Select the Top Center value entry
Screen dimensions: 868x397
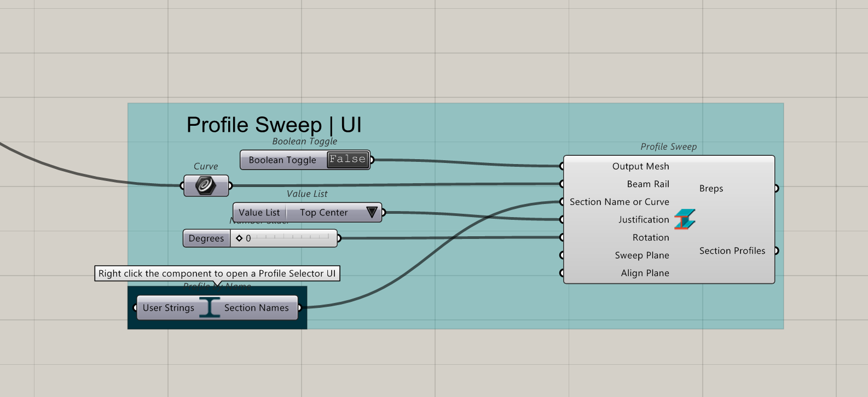point(324,213)
